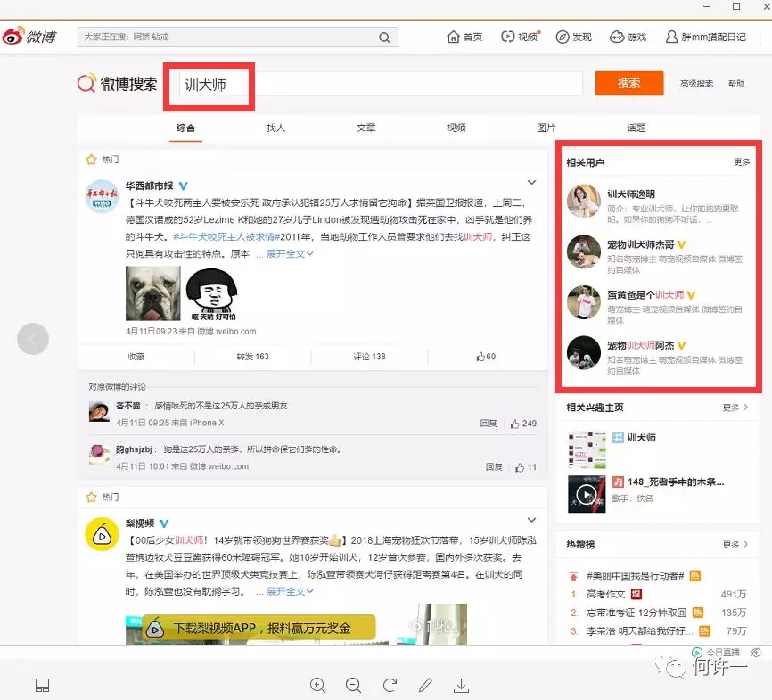
Task: Go to previous image with left arrow
Action: 33,339
